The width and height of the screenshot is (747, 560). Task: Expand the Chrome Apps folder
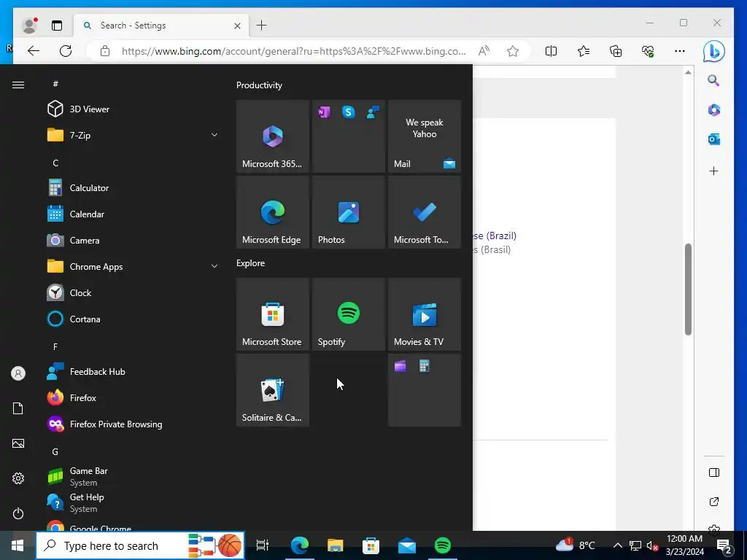(133, 266)
